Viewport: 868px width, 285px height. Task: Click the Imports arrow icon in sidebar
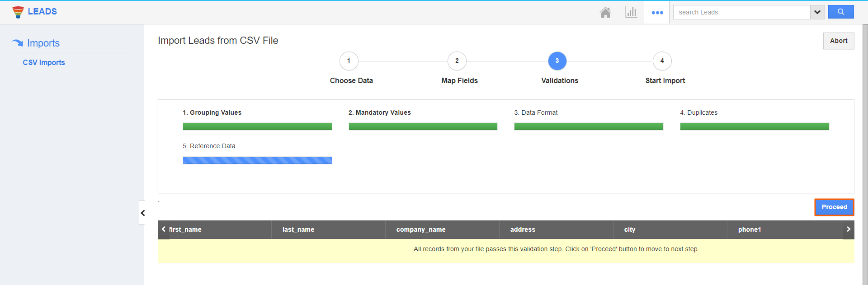18,43
